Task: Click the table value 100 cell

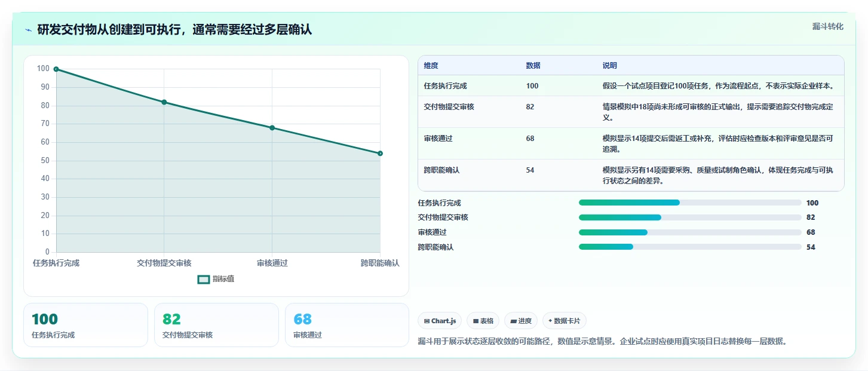Action: pyautogui.click(x=532, y=86)
